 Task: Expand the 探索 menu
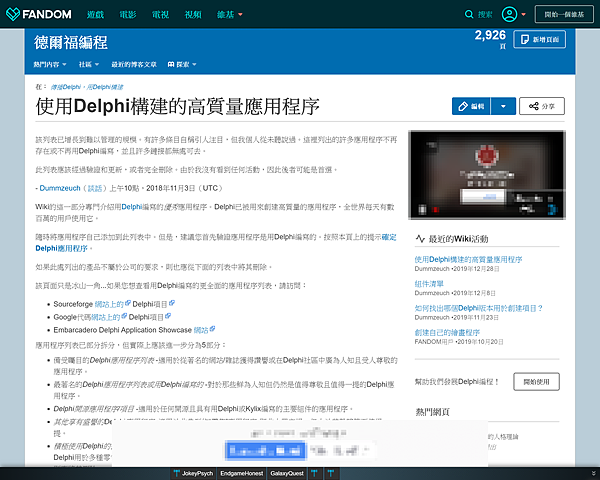[182, 64]
